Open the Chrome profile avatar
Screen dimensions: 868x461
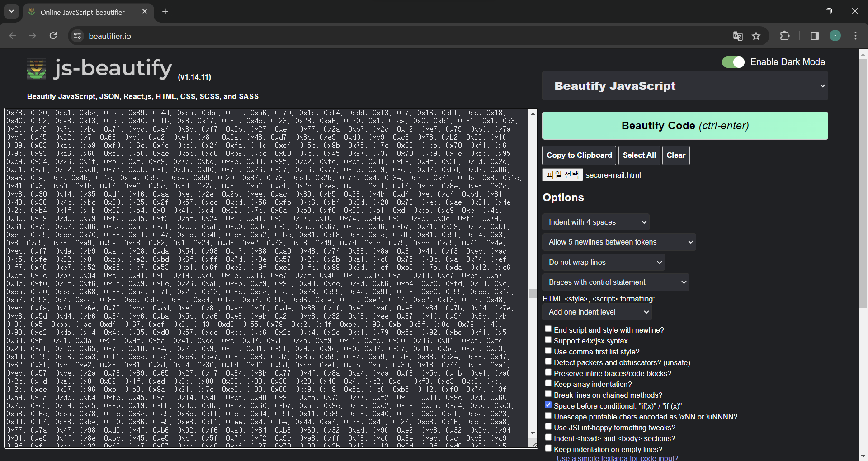click(x=835, y=36)
